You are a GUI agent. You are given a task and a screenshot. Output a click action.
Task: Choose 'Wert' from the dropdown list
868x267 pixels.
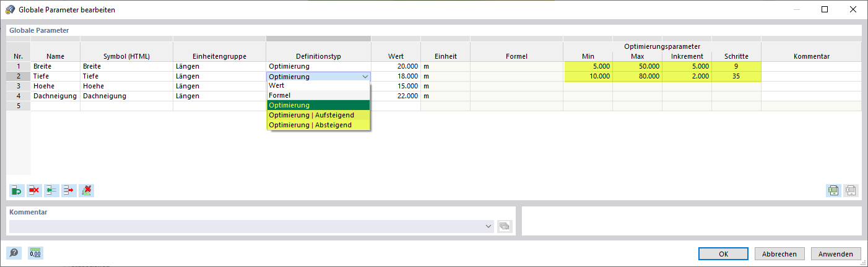[x=318, y=86]
